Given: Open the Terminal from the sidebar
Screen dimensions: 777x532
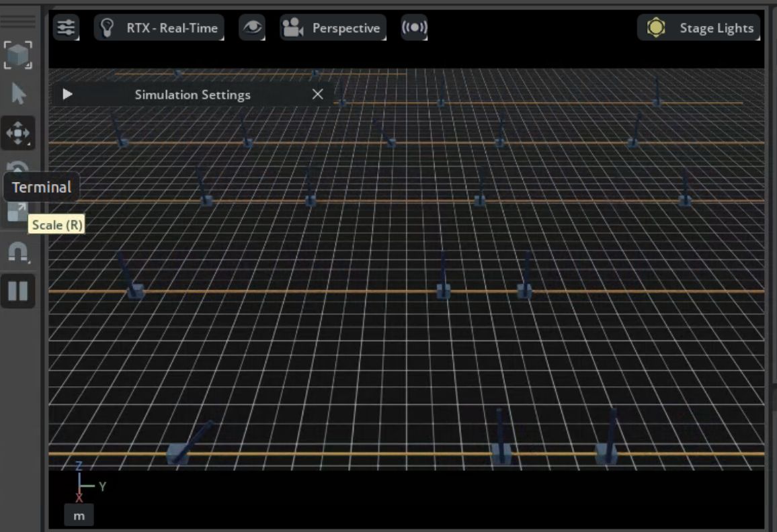Looking at the screenshot, I should tap(42, 187).
